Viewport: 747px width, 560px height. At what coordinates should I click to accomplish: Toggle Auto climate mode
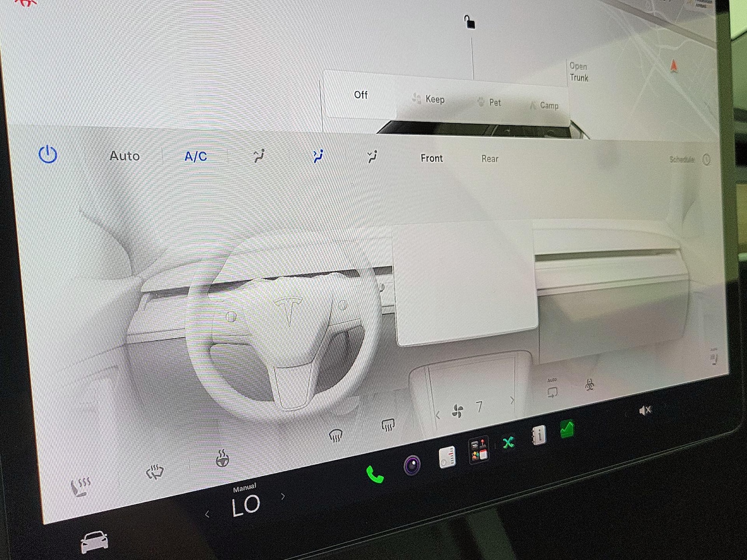point(125,156)
